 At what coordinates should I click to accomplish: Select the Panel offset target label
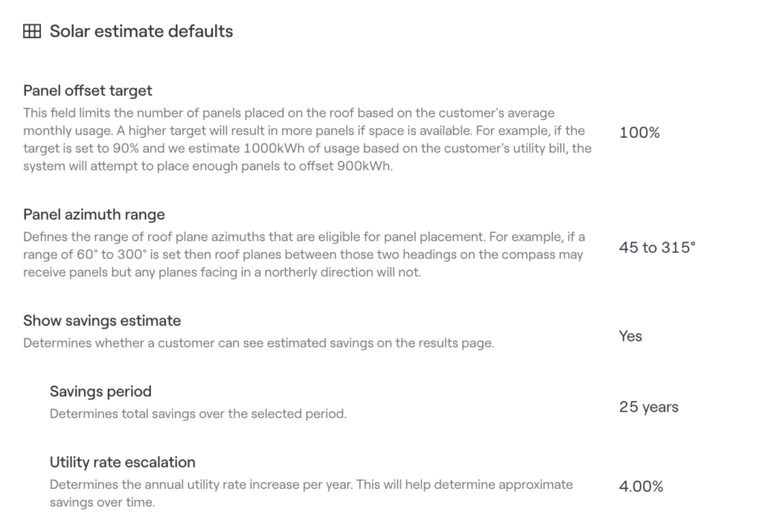coord(88,91)
